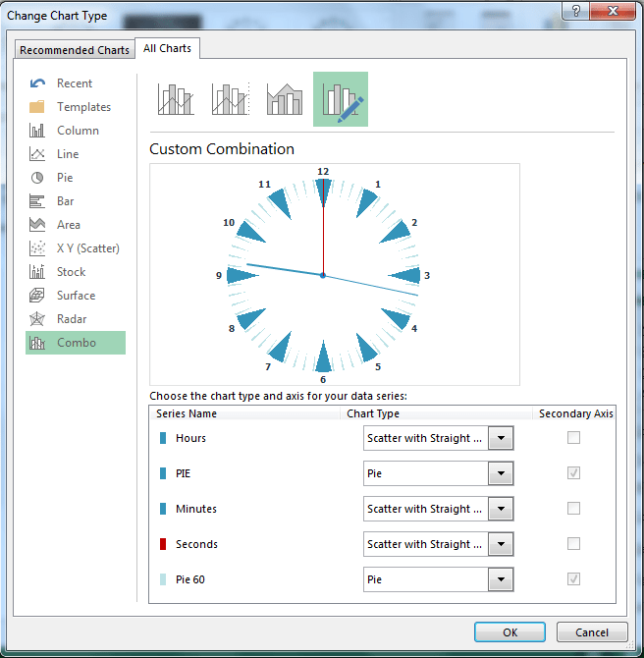The height and width of the screenshot is (658, 644).
Task: Click Seconds 'Scatter with Straight ...' combo box
Action: [x=439, y=544]
